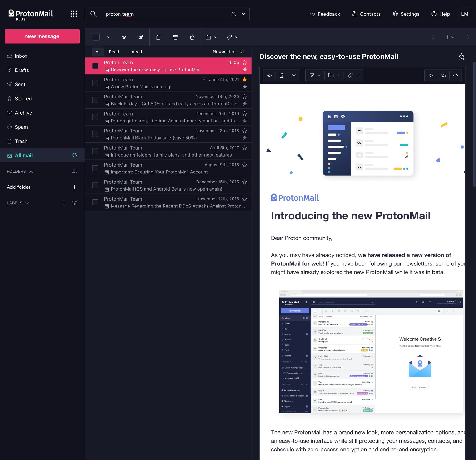Image resolution: width=476 pixels, height=460 pixels.
Task: Open the app switcher grid icon
Action: coord(74,14)
